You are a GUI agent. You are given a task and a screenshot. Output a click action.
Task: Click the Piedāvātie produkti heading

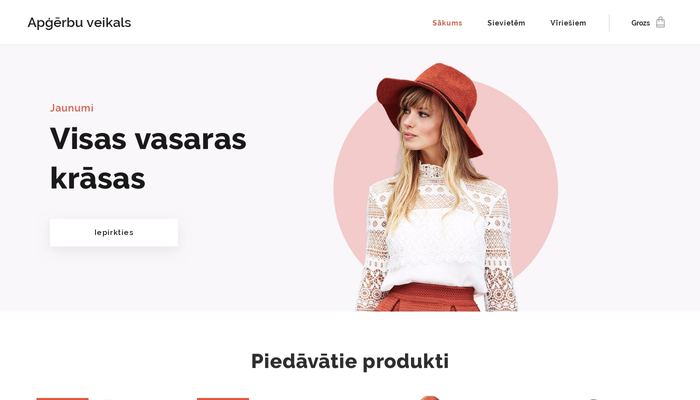click(350, 361)
